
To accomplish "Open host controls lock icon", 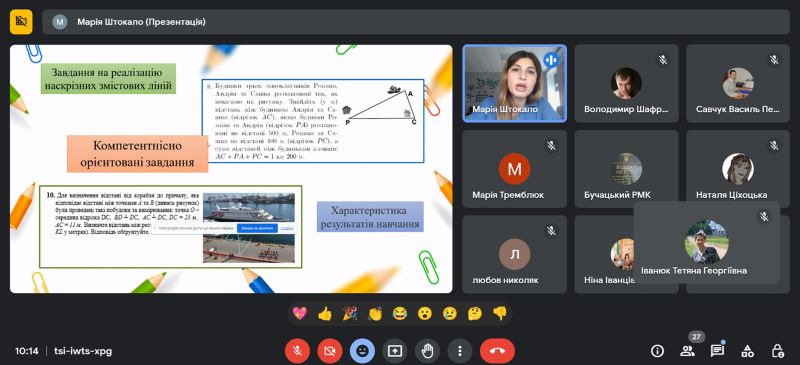I will [777, 351].
